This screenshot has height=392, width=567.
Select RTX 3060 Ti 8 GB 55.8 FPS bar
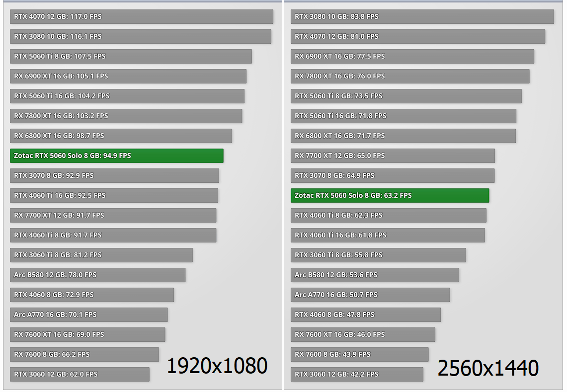pyautogui.click(x=378, y=255)
